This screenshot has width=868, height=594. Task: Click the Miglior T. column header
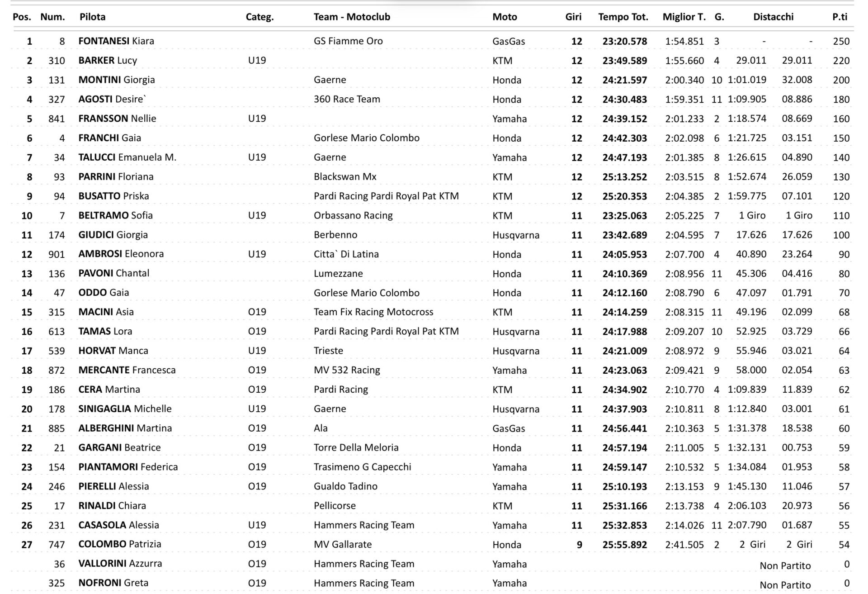(x=684, y=17)
